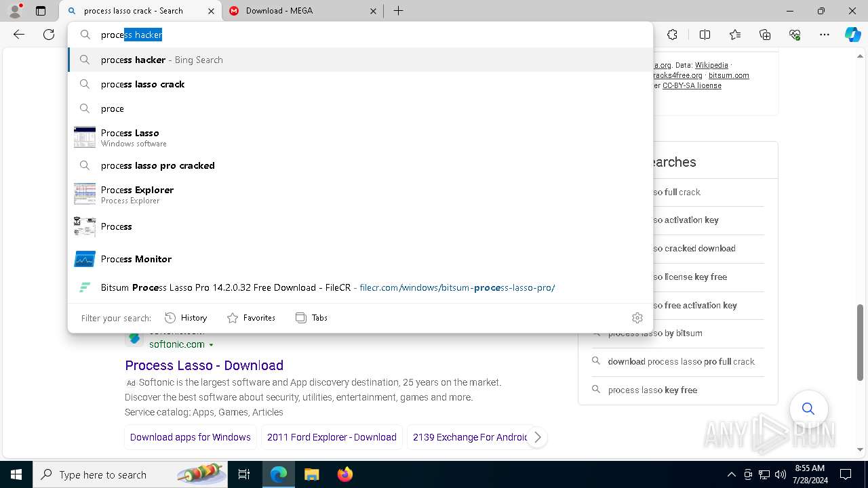Open Browser essentials heart icon
868x488 pixels.
pyautogui.click(x=795, y=35)
